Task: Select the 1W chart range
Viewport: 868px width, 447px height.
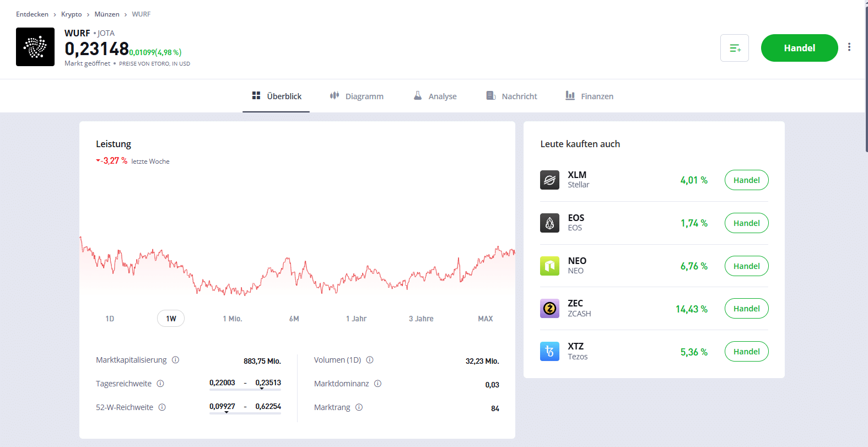Action: click(171, 319)
